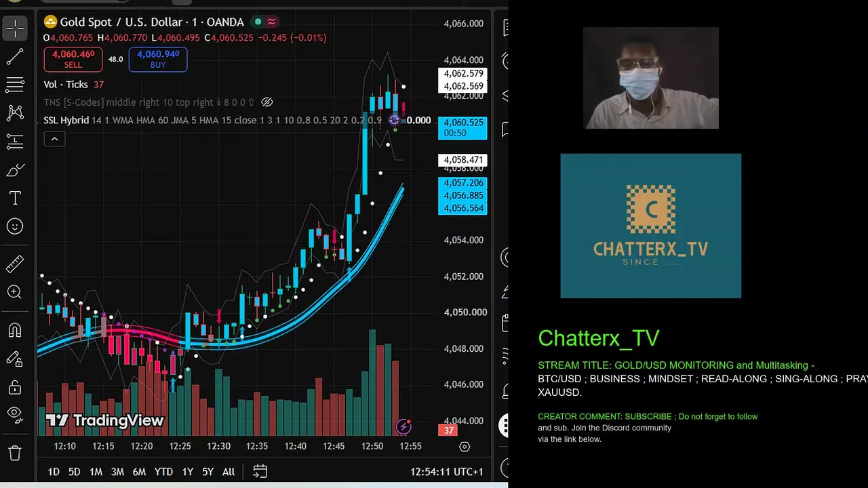Click the red volume label 37 on scale
This screenshot has width=868, height=488.
(x=448, y=430)
